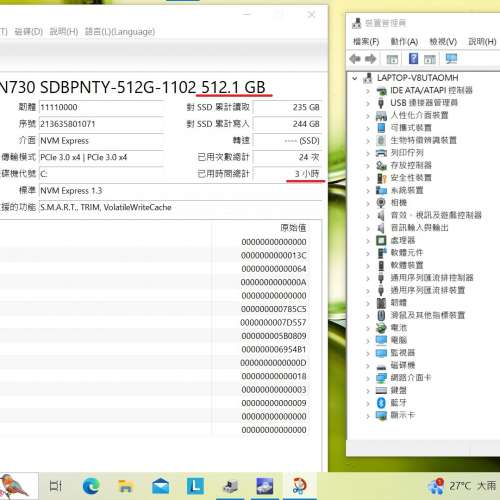Image resolution: width=500 pixels, height=500 pixels.
Task: Select the LAPTOP-V8UTAOMH computer root icon
Action: click(368, 78)
